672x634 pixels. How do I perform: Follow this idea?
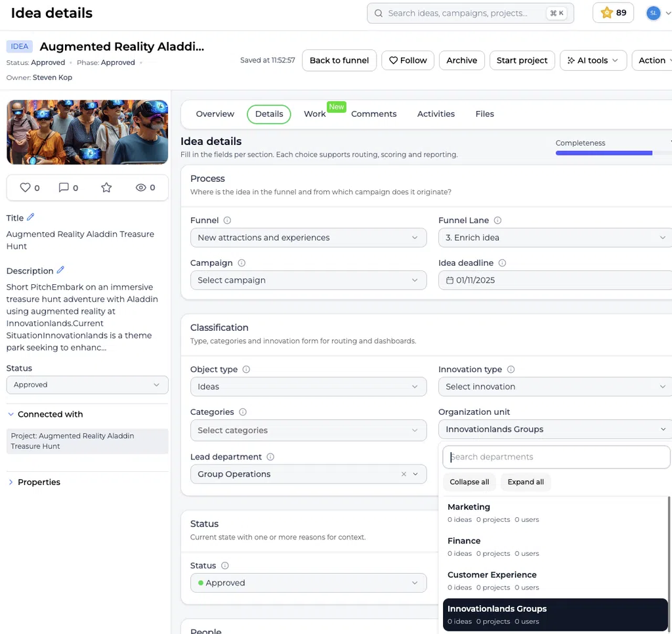[x=408, y=60]
